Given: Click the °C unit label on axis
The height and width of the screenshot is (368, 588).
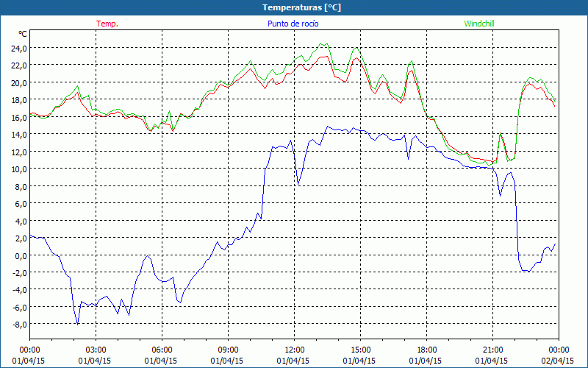Looking at the screenshot, I should [23, 34].
